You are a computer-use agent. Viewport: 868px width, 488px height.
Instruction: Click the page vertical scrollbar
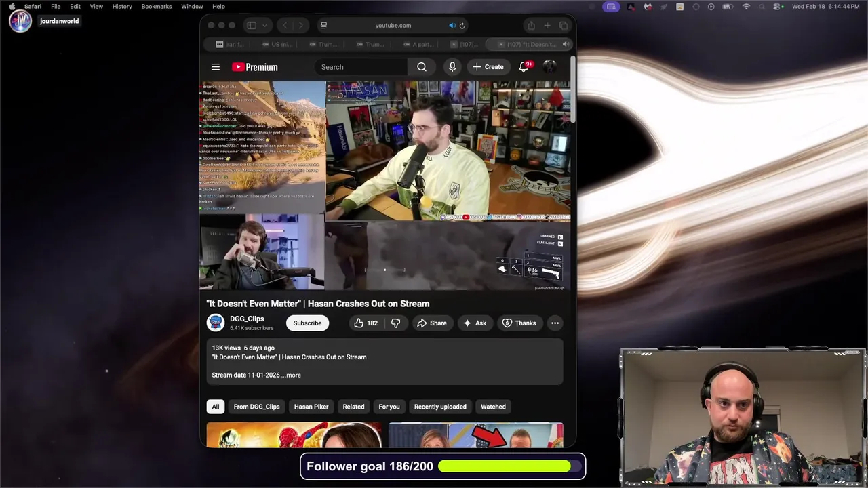573,89
